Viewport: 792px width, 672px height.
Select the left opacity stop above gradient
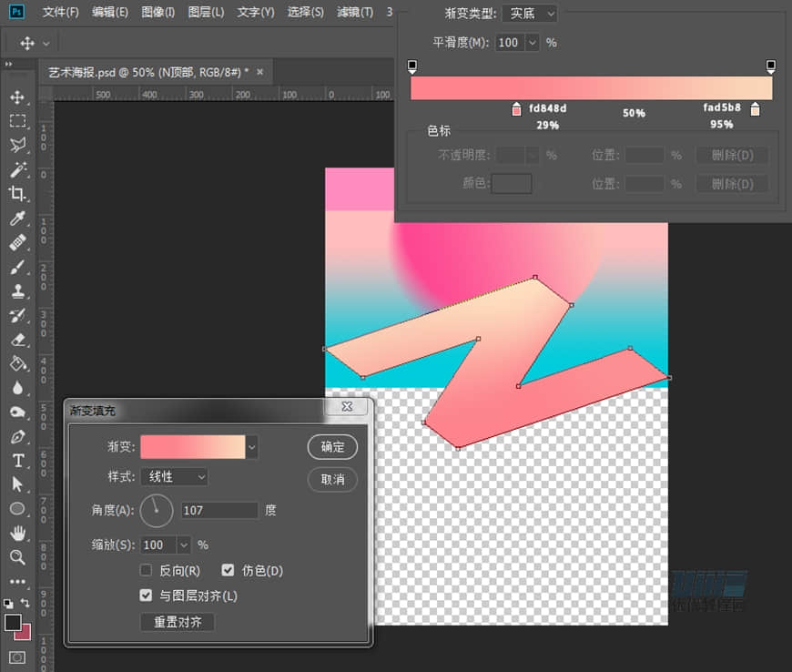[412, 66]
